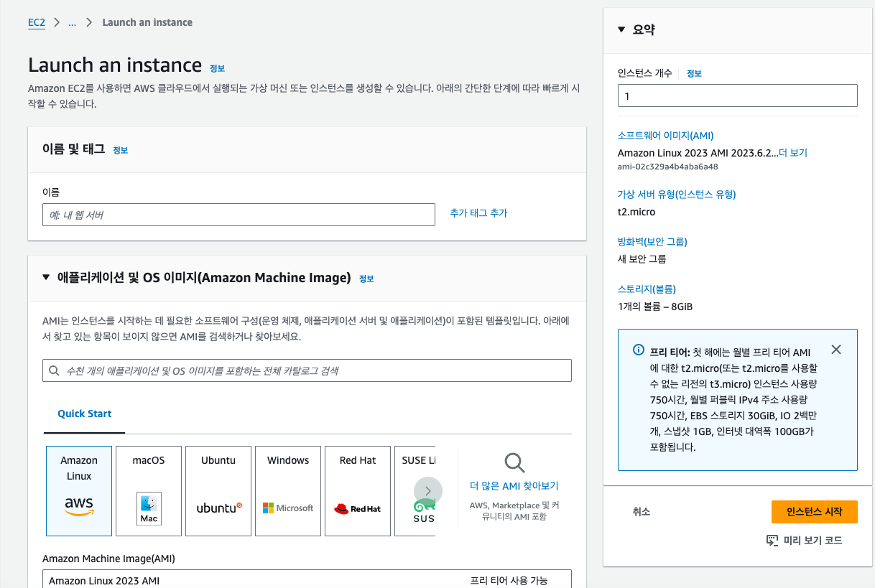Select the Windows Microsoft AMI tile

coord(288,491)
